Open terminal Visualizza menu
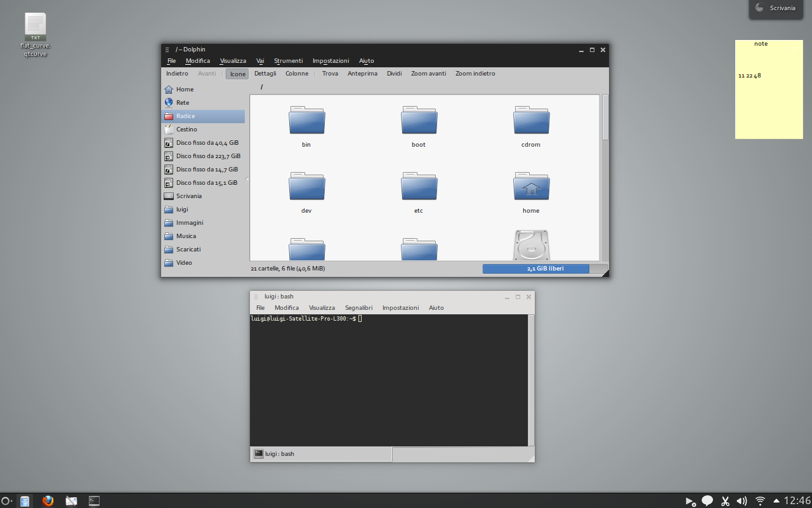Screen dimensions: 812x508 pos(322,308)
